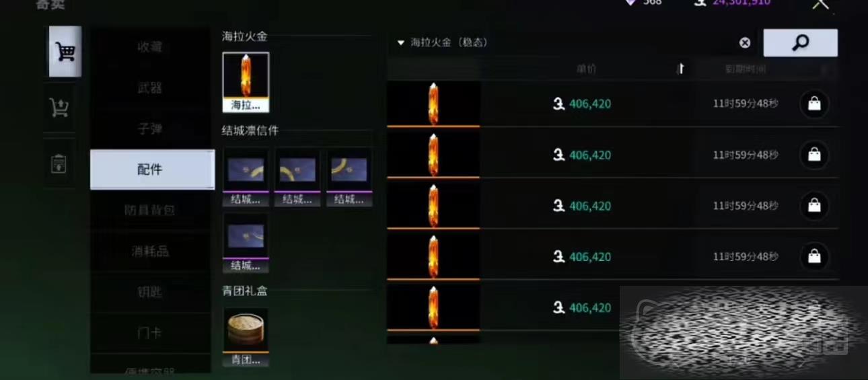This screenshot has width=868, height=380.
Task: Select the 海拉火金 item thumbnail
Action: pyautogui.click(x=246, y=82)
